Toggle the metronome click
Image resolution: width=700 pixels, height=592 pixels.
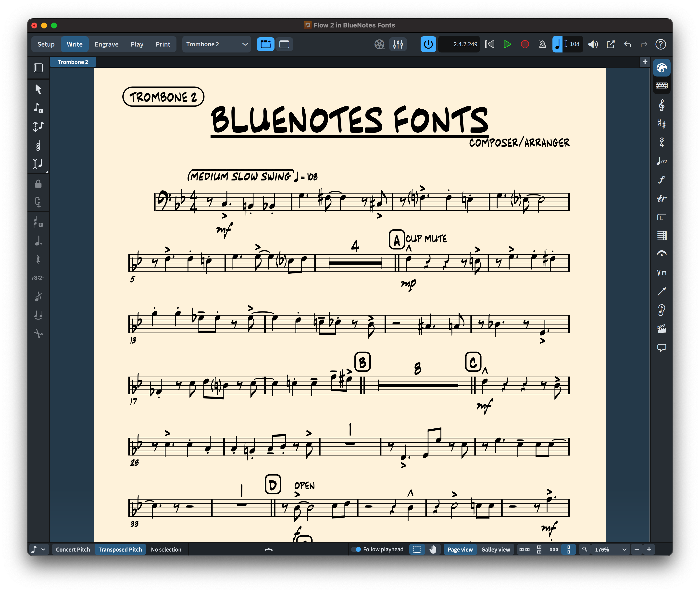tap(542, 44)
